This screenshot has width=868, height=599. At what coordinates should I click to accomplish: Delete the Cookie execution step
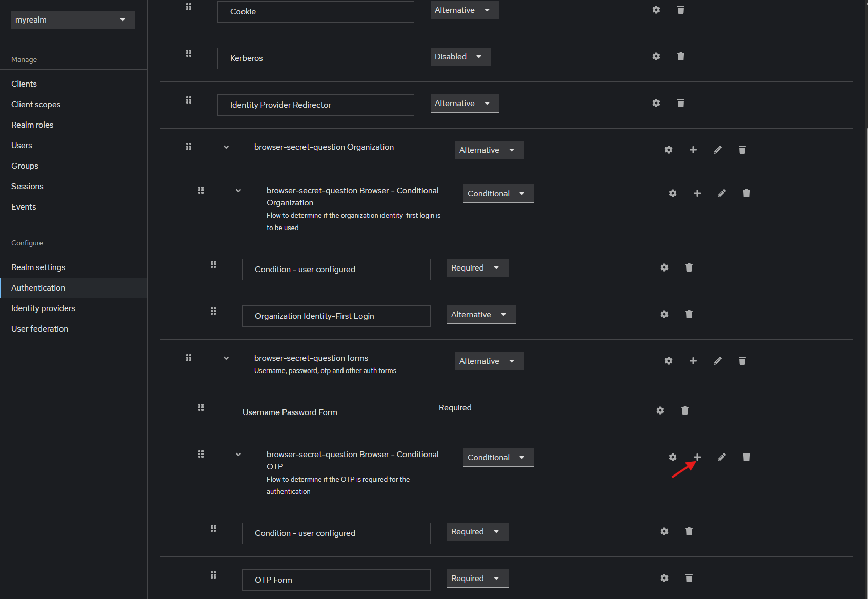[680, 10]
